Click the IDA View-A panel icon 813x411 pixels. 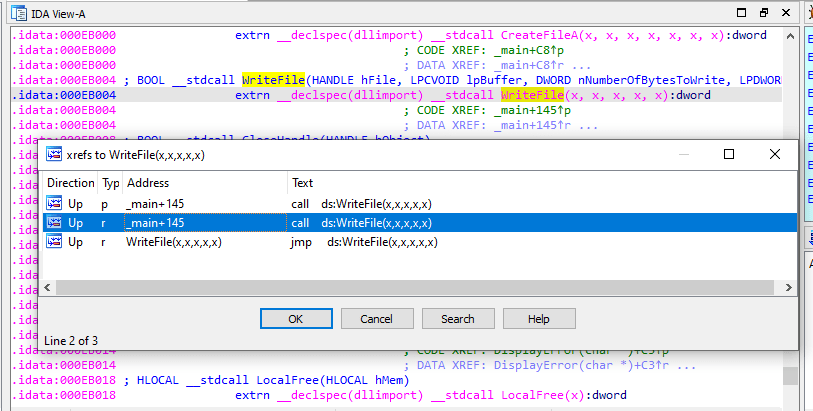(x=19, y=12)
